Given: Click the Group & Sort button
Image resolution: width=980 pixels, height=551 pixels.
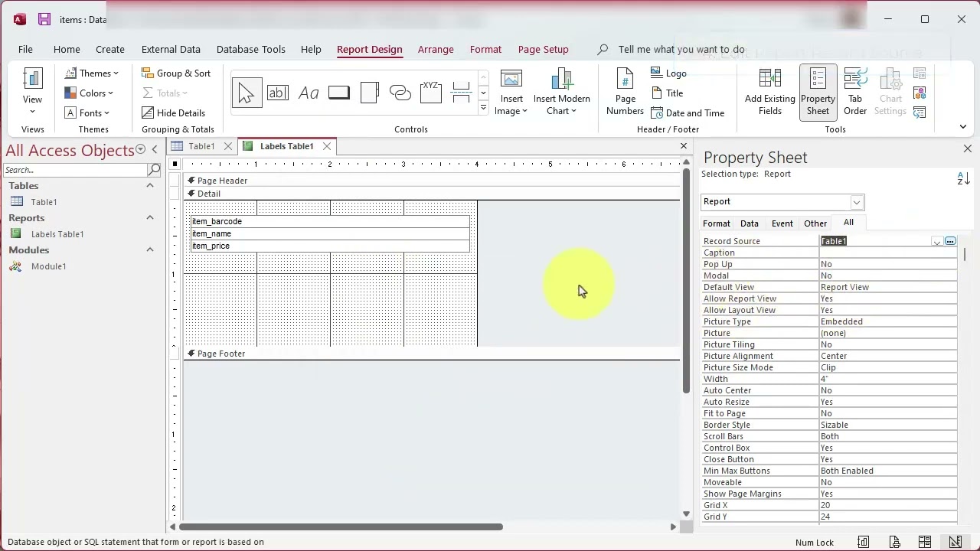Looking at the screenshot, I should point(176,73).
